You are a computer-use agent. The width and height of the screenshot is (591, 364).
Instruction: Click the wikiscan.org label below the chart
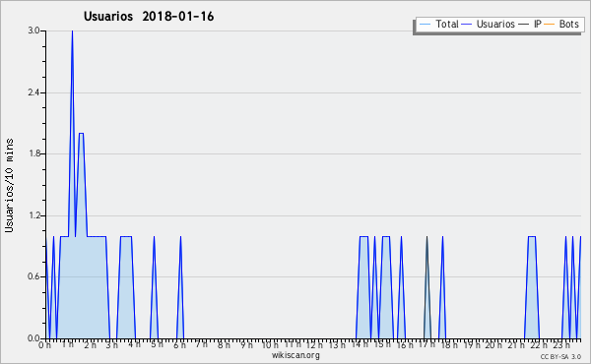coord(295,355)
